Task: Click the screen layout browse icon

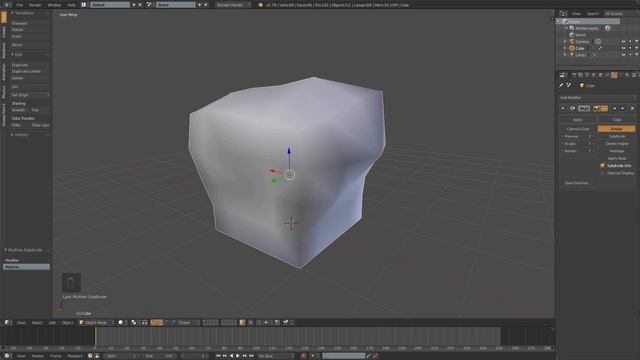Action: coord(84,5)
